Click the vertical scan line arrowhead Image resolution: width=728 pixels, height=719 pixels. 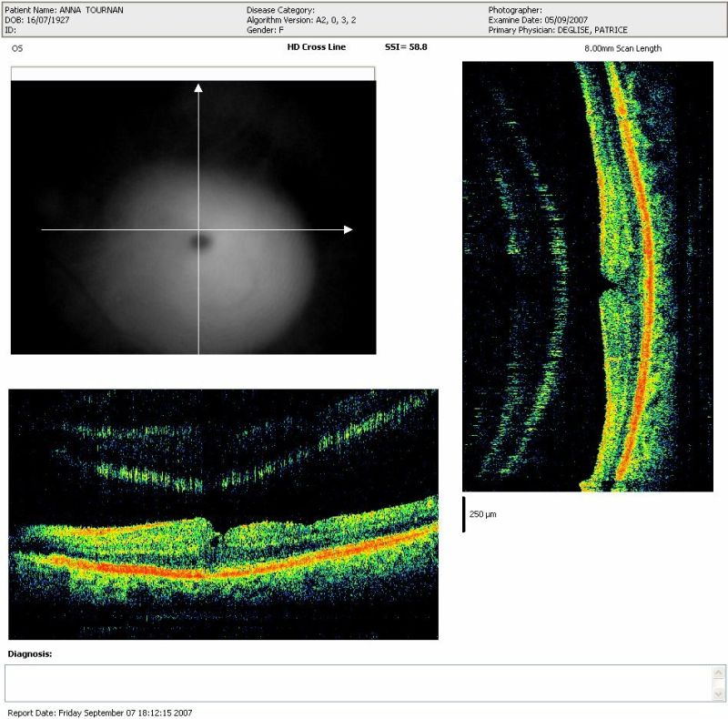pos(198,87)
